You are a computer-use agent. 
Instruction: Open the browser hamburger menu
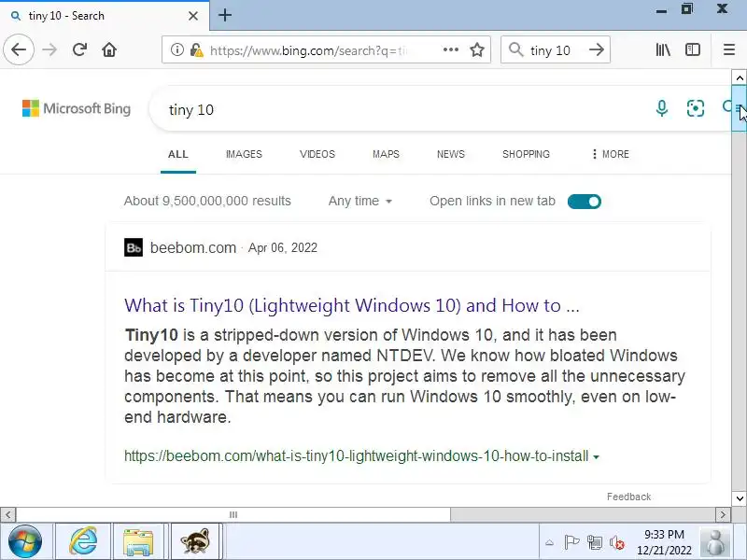pos(729,49)
